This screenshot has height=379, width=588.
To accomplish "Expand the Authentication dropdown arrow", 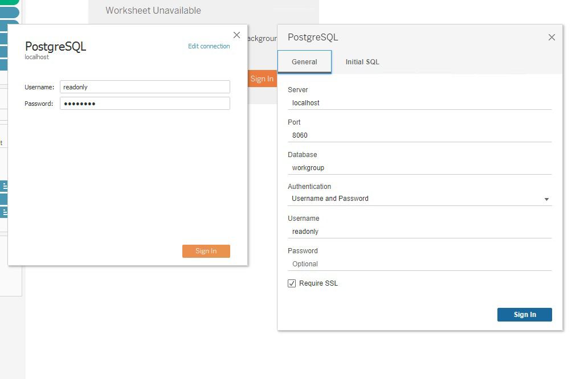I will pyautogui.click(x=546, y=199).
